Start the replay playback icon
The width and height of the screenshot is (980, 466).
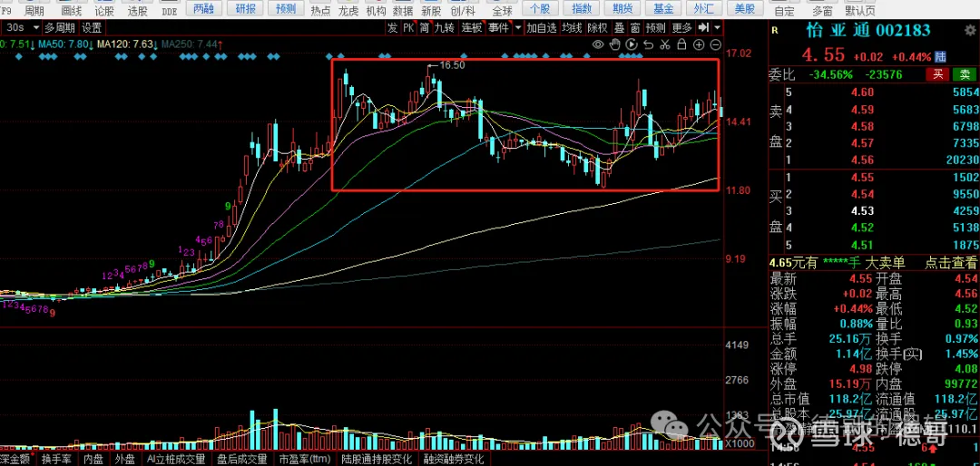click(x=632, y=44)
